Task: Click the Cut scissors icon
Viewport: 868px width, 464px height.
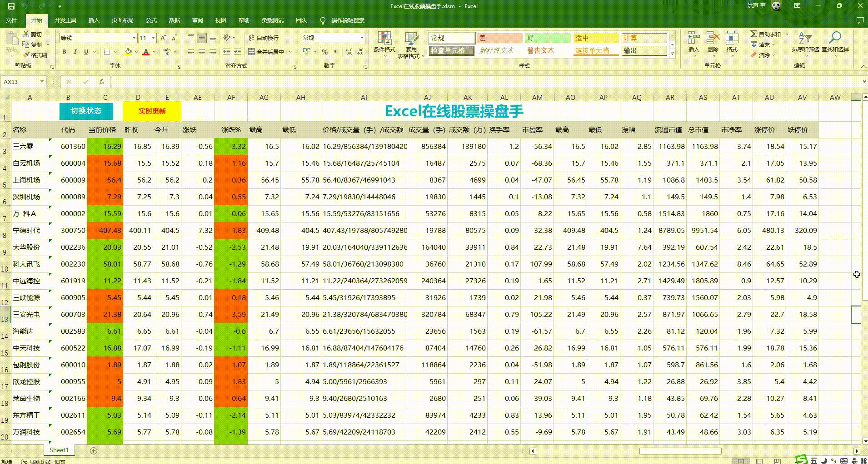Action: tap(26, 35)
